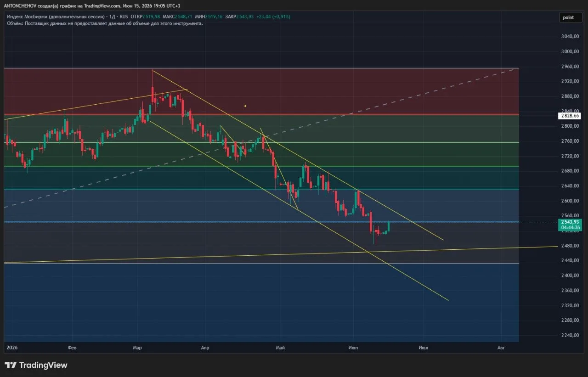Click the 2960,00 price scale label
The height and width of the screenshot is (377, 588).
point(571,66)
